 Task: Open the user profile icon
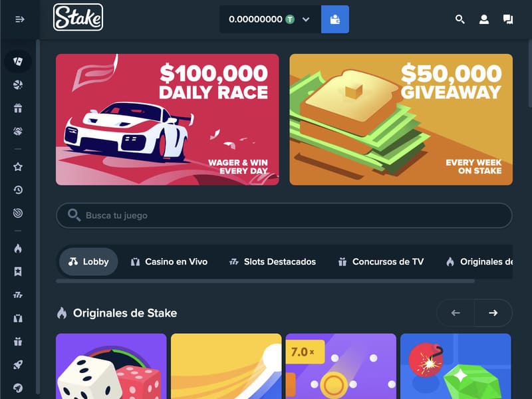coord(484,19)
